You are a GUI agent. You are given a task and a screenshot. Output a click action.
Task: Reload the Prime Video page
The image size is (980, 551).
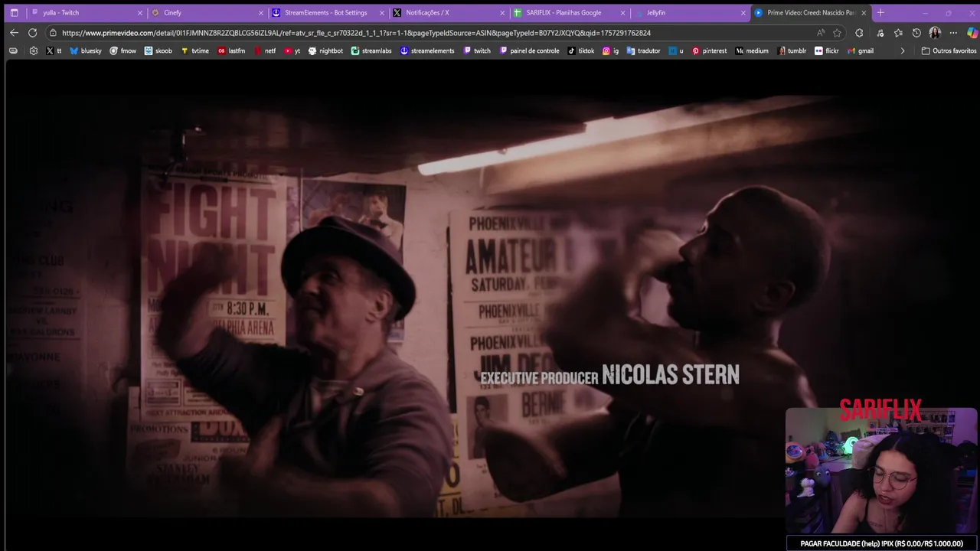[32, 33]
